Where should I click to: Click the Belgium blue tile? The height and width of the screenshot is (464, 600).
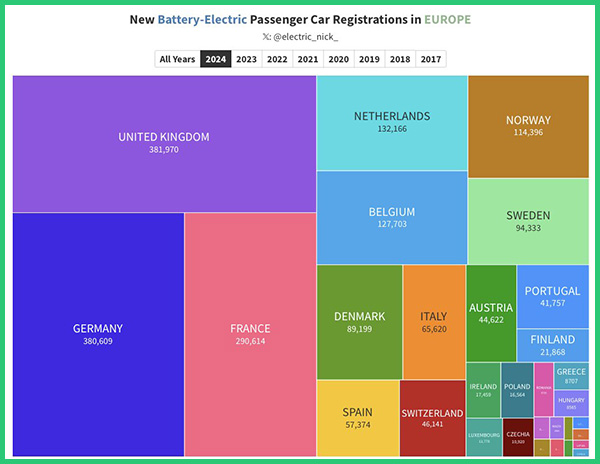[392, 217]
